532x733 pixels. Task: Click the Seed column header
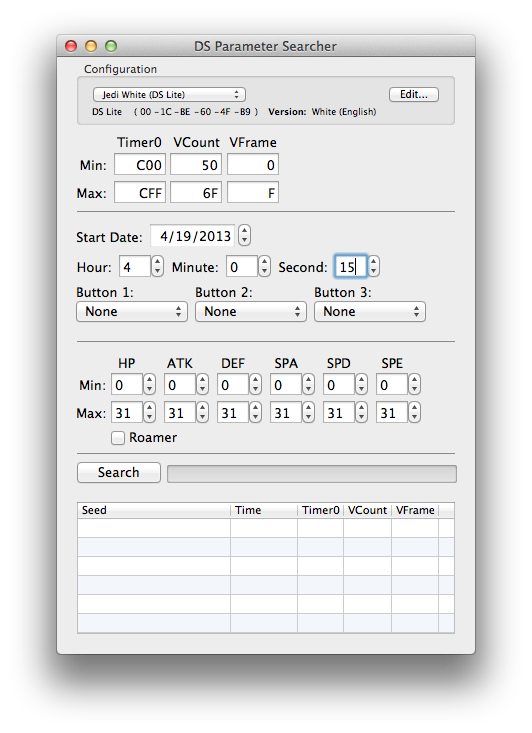point(154,510)
